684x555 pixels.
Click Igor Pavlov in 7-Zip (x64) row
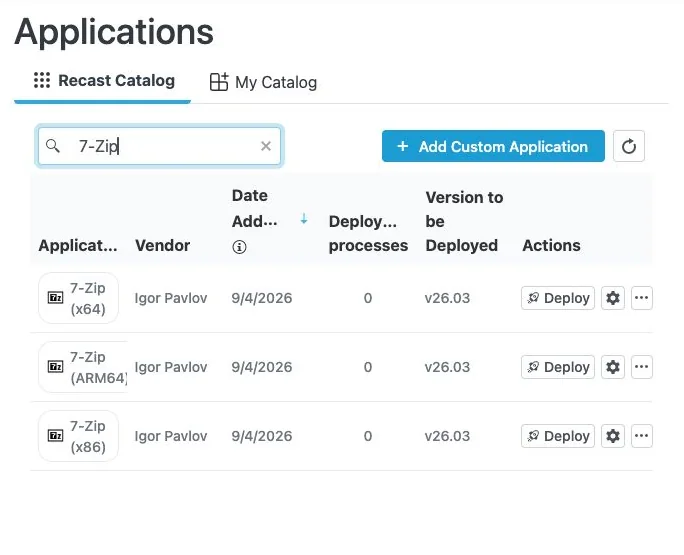pyautogui.click(x=171, y=298)
